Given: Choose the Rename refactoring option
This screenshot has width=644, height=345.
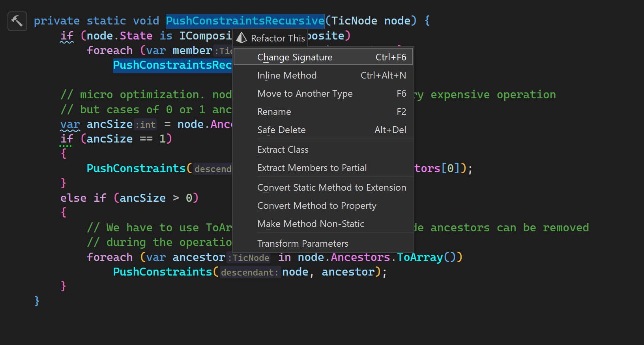Looking at the screenshot, I should [323, 111].
